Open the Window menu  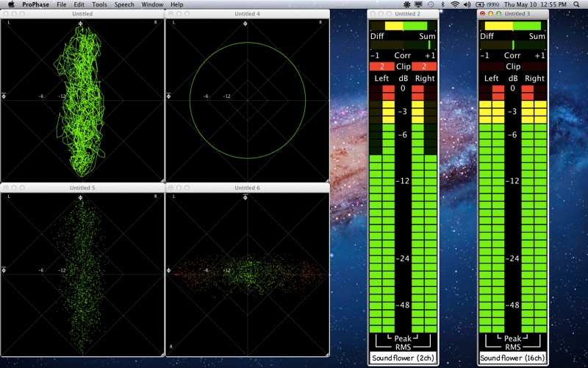[x=152, y=4]
